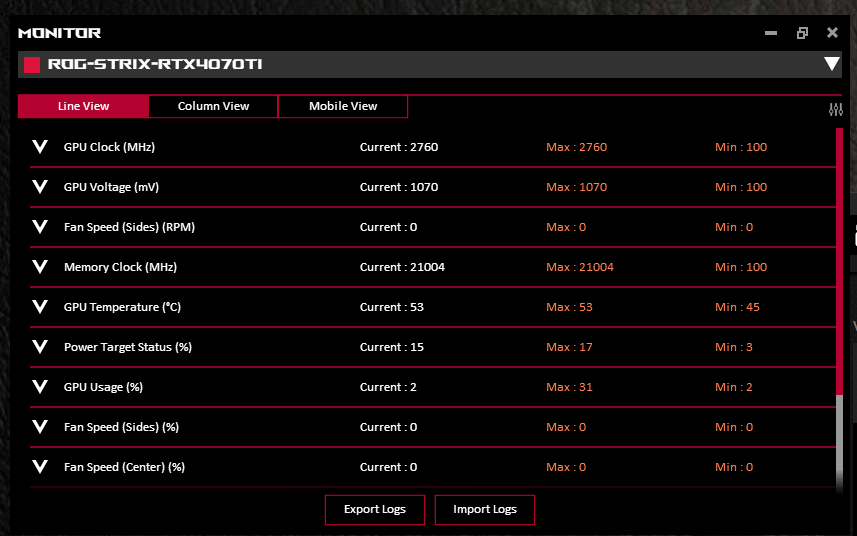Click the Power Target Status (%) label
This screenshot has height=536, width=857.
click(x=128, y=347)
